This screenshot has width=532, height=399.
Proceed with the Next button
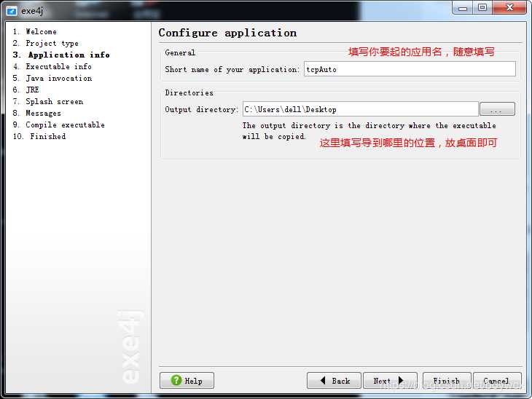[390, 380]
